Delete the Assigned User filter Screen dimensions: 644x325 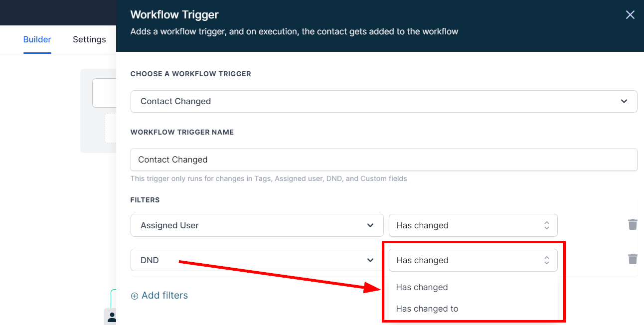pos(633,224)
